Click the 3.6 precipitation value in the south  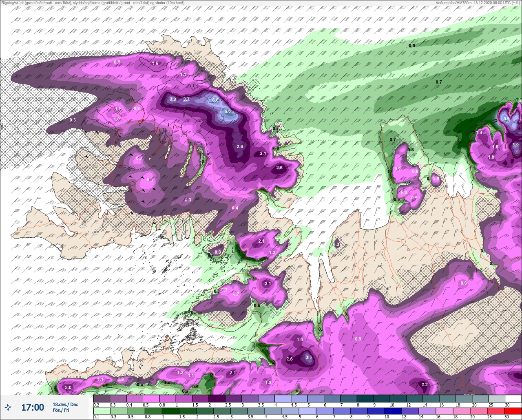coord(309,358)
